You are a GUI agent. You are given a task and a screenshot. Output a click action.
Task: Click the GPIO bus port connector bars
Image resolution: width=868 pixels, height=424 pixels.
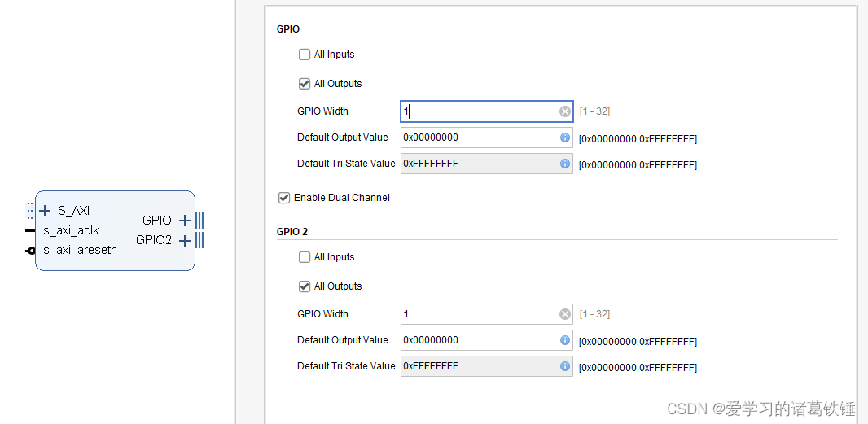tap(199, 221)
